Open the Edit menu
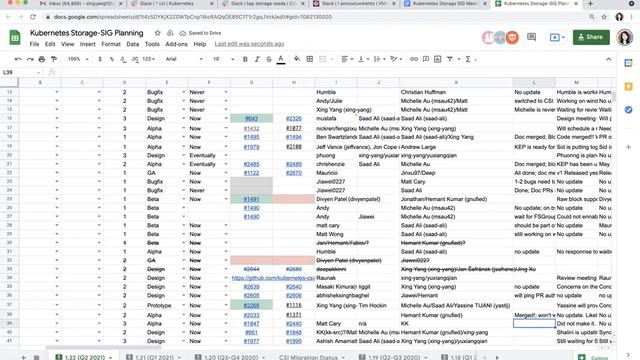 tap(50, 44)
